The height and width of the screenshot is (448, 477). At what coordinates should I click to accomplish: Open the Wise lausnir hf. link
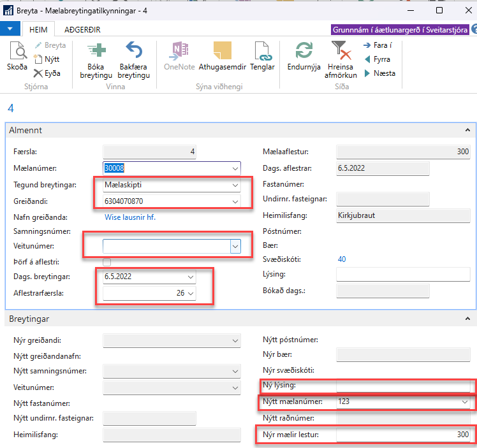(x=130, y=217)
